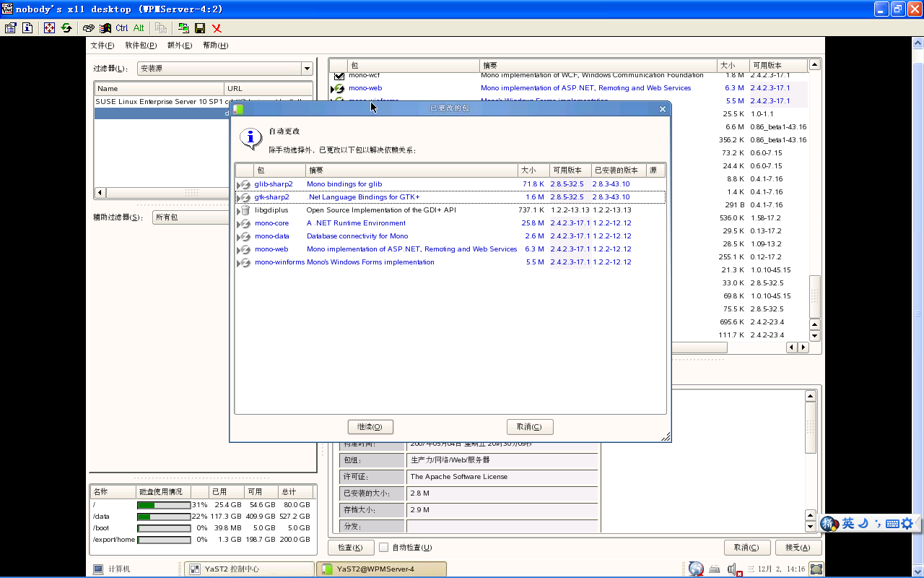The image size is (924, 578).
Task: Click repository list left scroll arrow
Action: pos(100,193)
